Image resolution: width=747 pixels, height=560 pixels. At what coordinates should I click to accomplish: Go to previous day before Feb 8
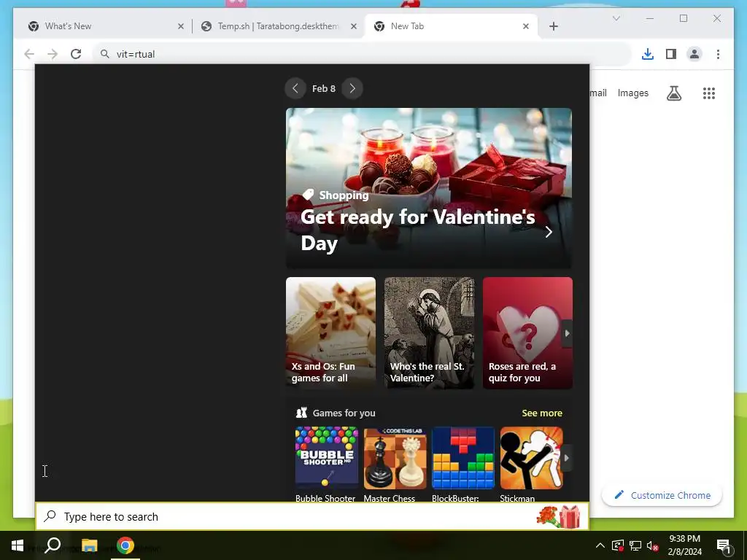295,88
